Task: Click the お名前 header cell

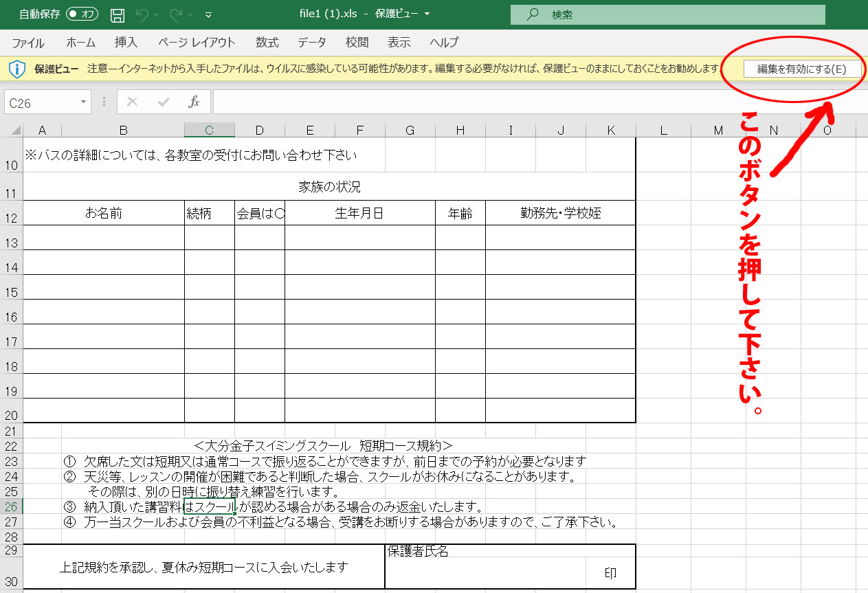Action: [x=104, y=213]
